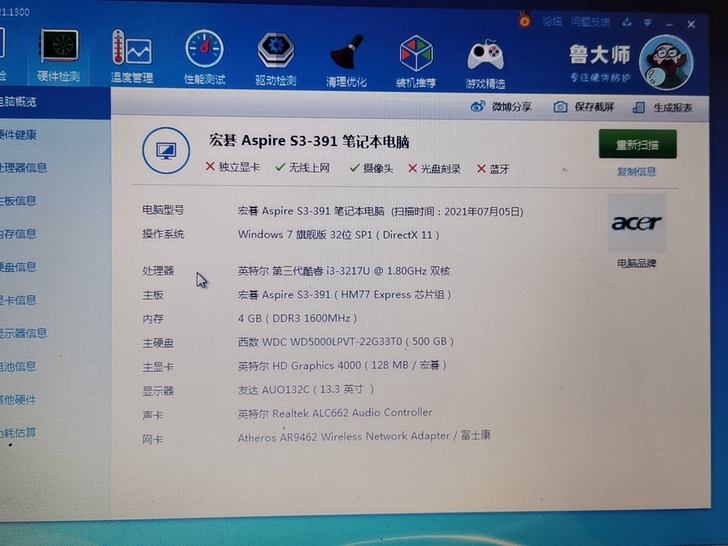
Task: Open 清理优化 cleanup optimization
Action: [346, 60]
